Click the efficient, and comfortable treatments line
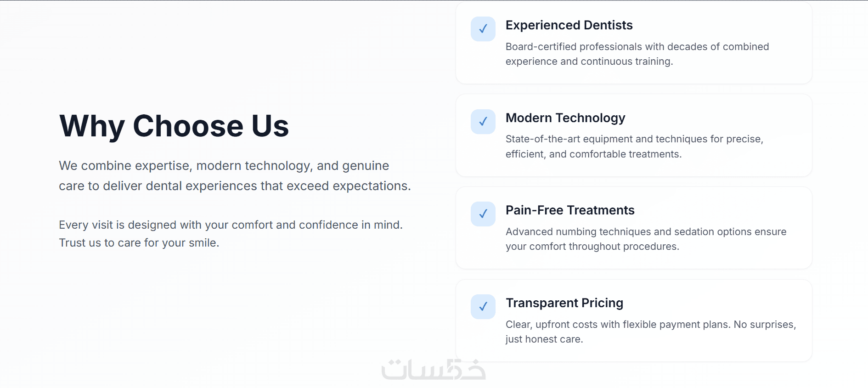This screenshot has width=868, height=388. coord(593,154)
